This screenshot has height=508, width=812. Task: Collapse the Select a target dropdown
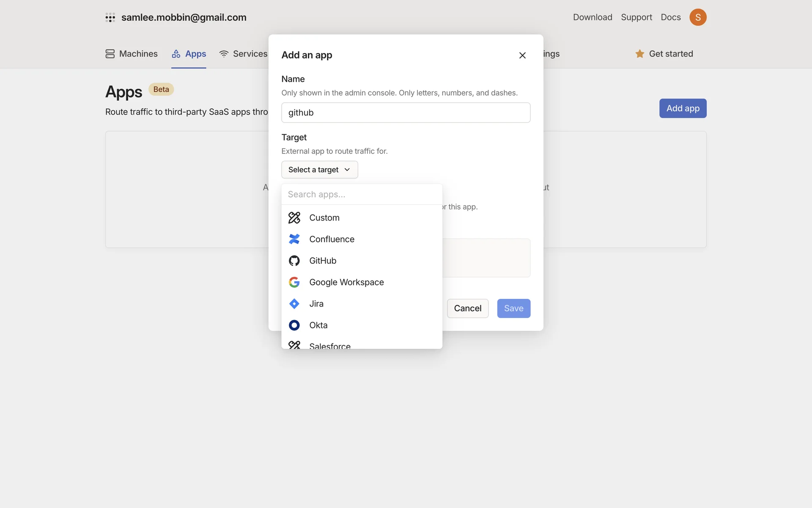[319, 170]
